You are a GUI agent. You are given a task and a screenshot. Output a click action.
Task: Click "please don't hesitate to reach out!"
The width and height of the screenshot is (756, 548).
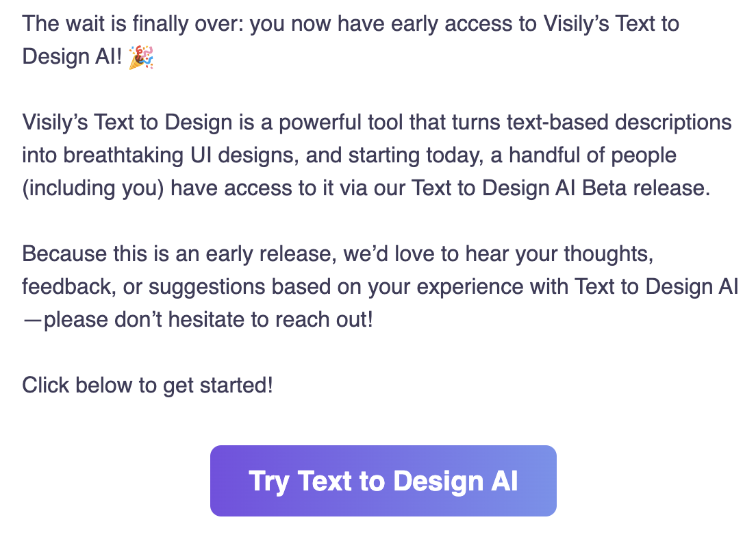pos(208,319)
